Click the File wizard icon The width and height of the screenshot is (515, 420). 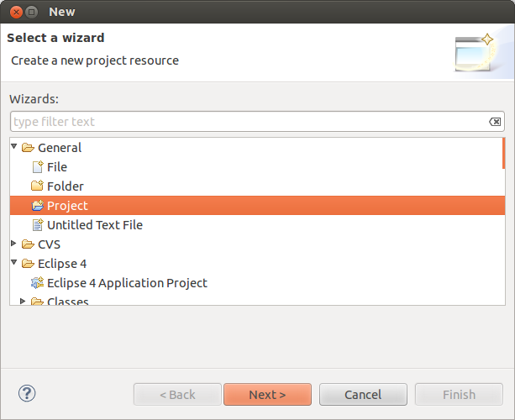tap(37, 167)
